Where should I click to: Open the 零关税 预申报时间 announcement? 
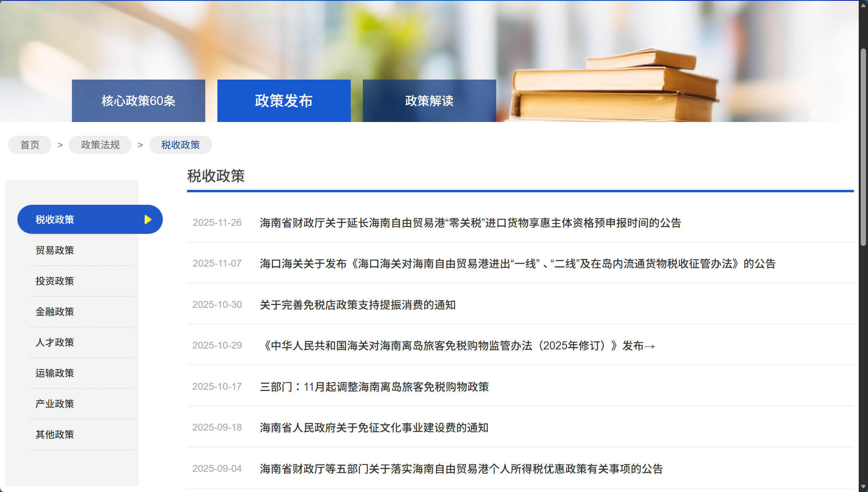click(470, 223)
